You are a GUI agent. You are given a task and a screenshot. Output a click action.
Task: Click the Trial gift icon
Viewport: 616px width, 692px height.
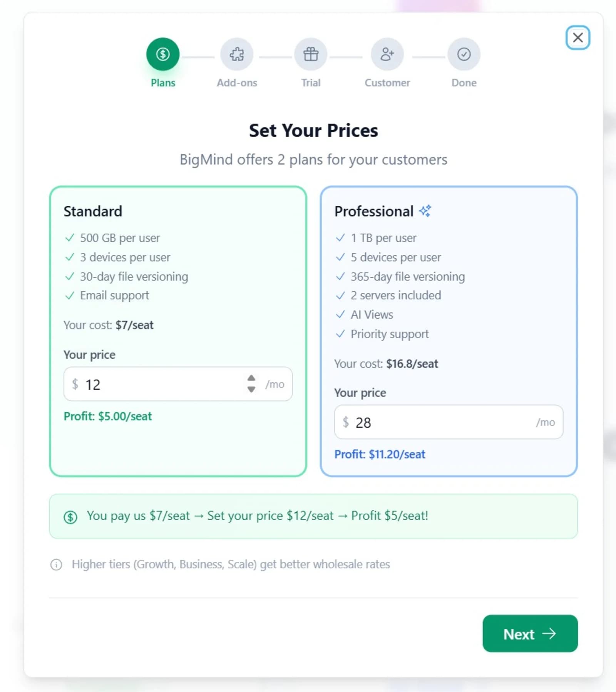tap(310, 54)
